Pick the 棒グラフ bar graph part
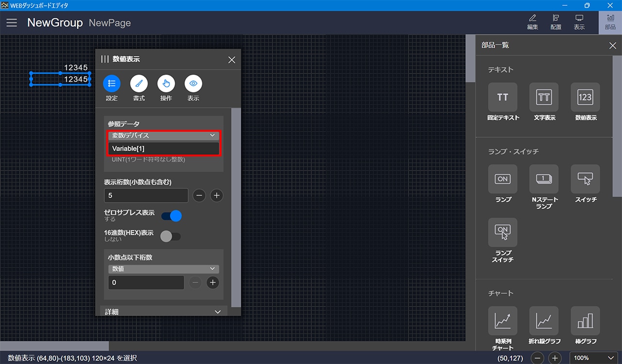 pyautogui.click(x=585, y=321)
